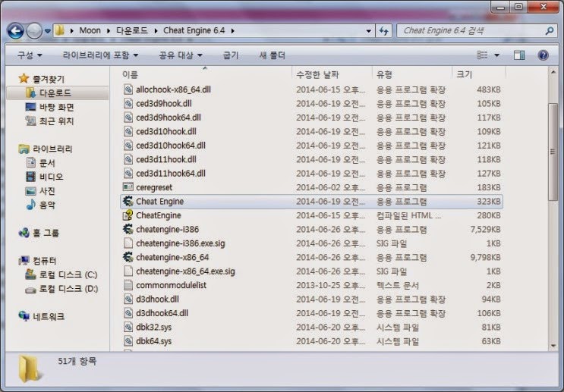Open help with the question mark icon
Screen dimensions: 564x392
point(544,55)
